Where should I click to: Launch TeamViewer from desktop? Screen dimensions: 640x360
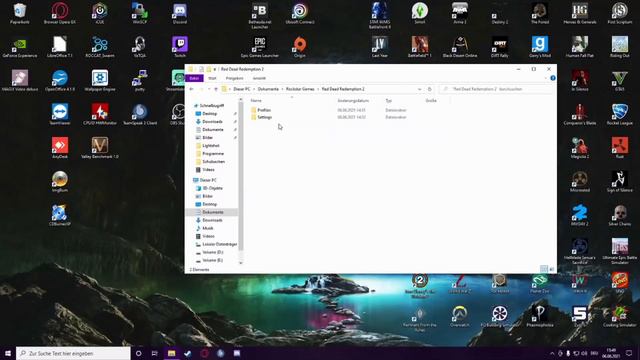(x=60, y=114)
